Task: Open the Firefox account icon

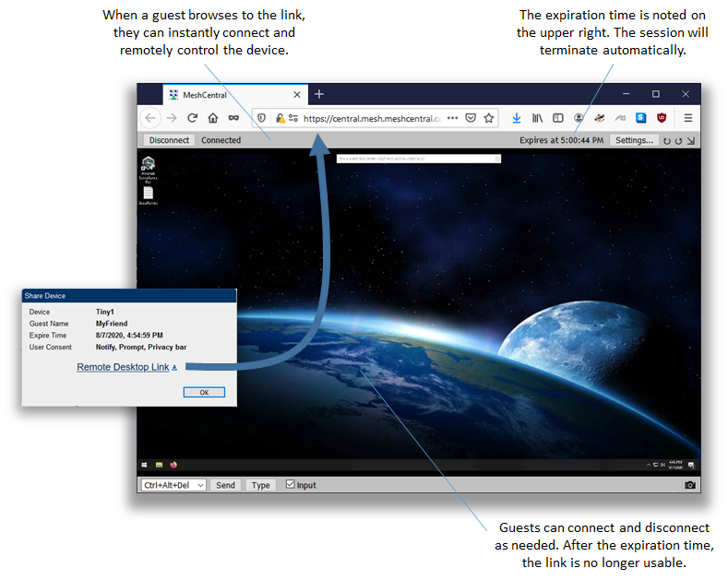Action: pos(579,118)
